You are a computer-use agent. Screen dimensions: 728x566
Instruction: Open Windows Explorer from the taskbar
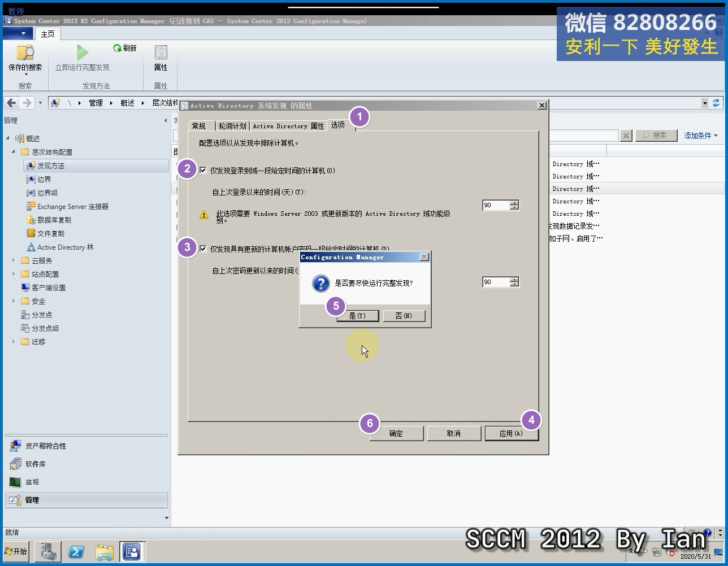(105, 551)
